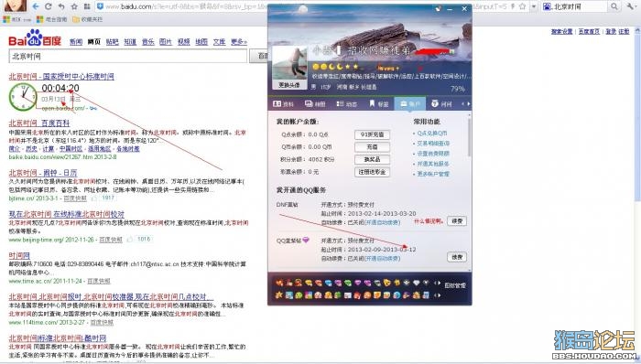Select the 贴吧 tab in Baidu navigation
The image size is (641, 364).
point(112,42)
